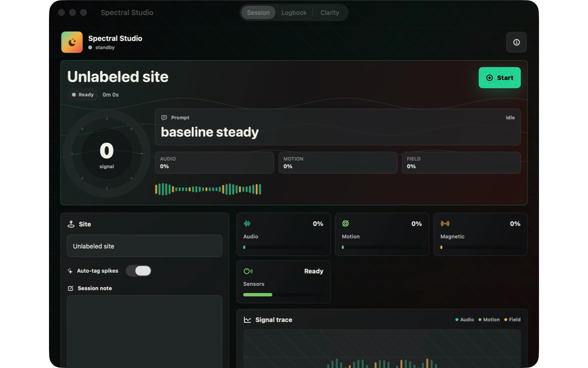Click the Prompt speech bubble icon
588x368 pixels.
click(164, 117)
